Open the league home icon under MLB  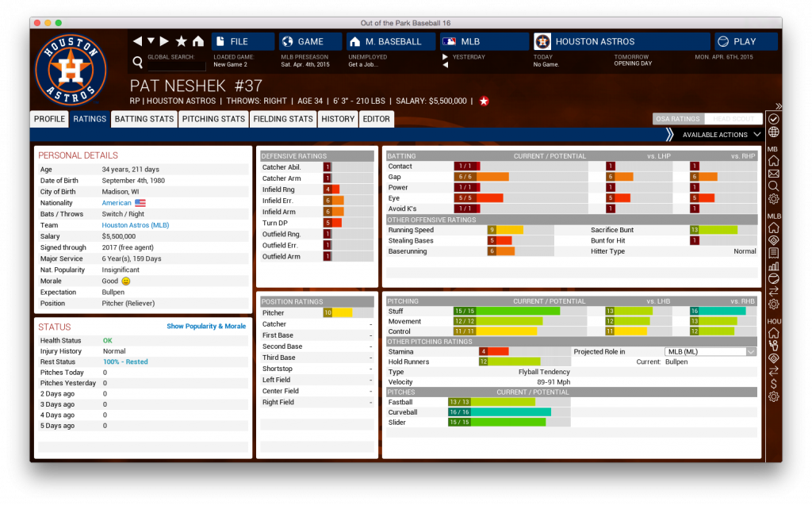[x=774, y=228]
